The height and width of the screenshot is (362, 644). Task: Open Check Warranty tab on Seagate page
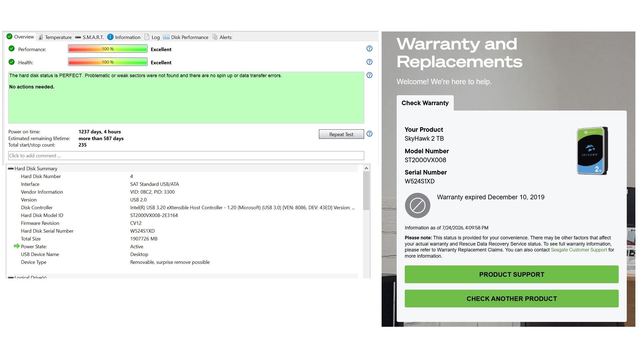point(425,103)
